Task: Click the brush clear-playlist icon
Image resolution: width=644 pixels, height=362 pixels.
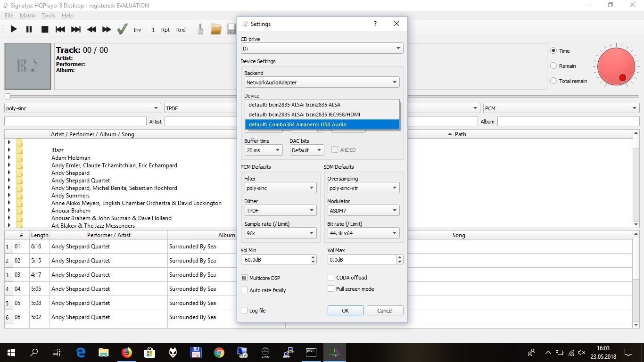Action: [200, 29]
